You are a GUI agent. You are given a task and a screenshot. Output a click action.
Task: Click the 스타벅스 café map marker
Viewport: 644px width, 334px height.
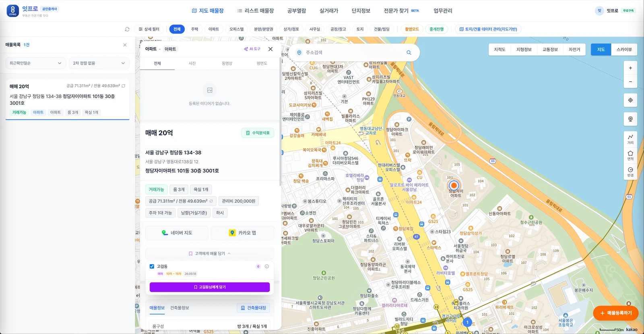433,243
